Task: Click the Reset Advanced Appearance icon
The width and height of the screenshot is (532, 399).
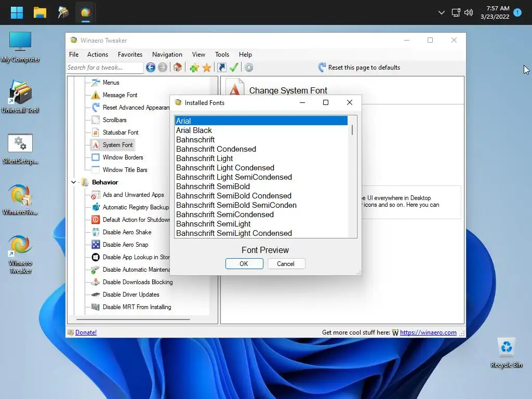Action: tap(96, 108)
